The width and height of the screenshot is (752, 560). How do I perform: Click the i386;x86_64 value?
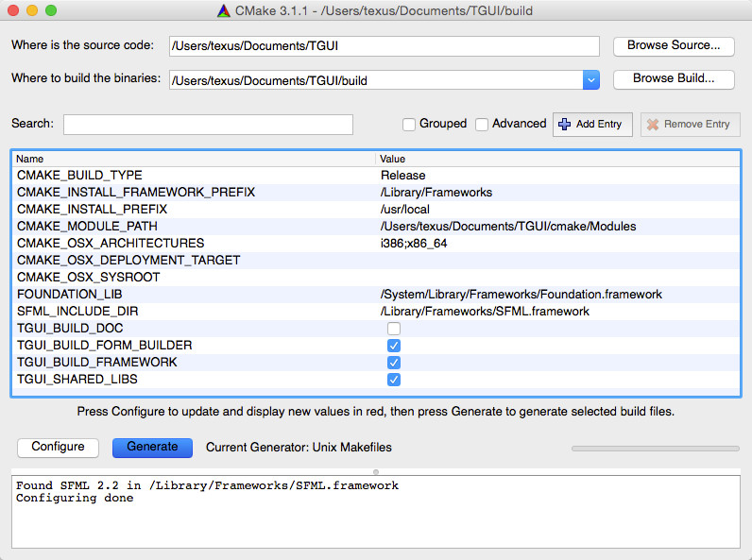(x=414, y=244)
